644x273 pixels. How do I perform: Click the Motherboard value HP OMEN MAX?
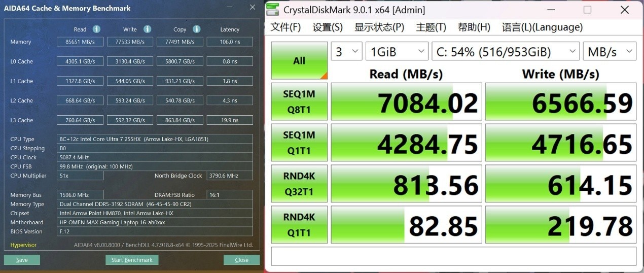click(155, 222)
